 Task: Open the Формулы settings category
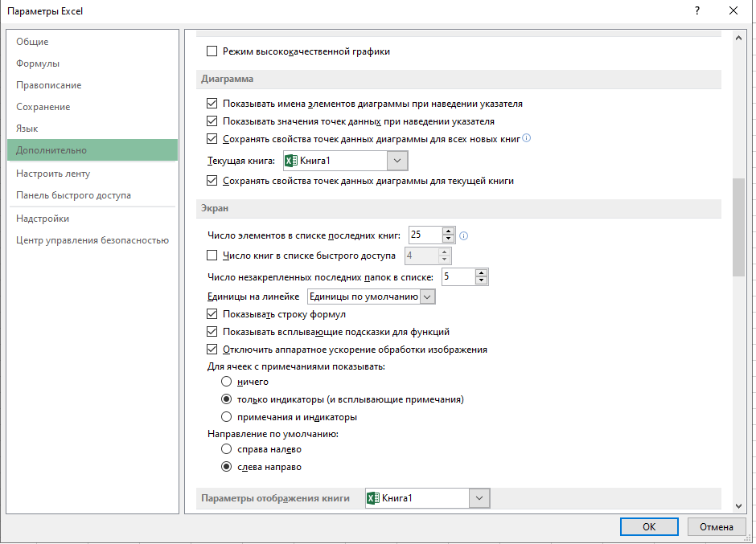pyautogui.click(x=92, y=63)
